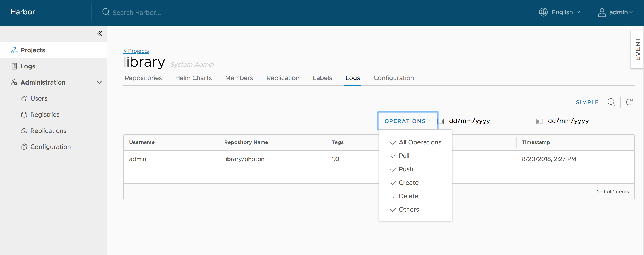The width and height of the screenshot is (644, 255).
Task: Click the Configuration administration icon
Action: click(x=24, y=146)
